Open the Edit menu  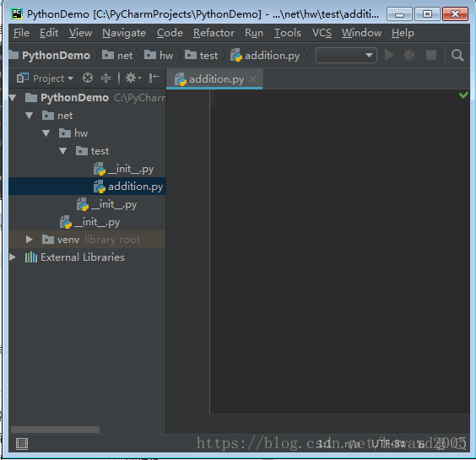tap(49, 33)
